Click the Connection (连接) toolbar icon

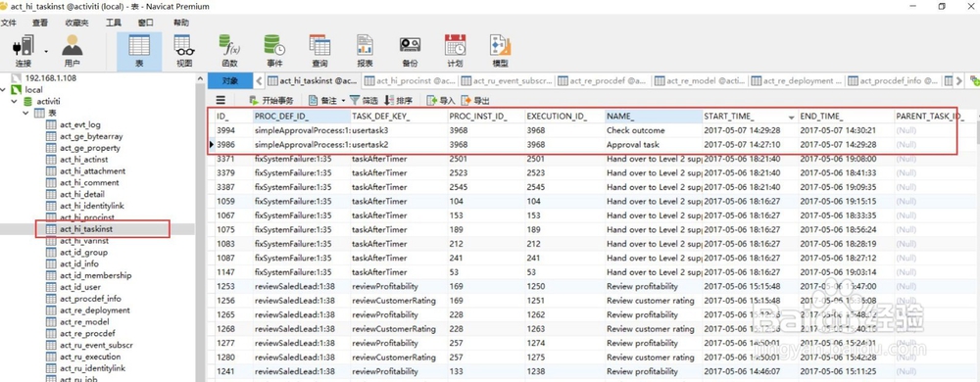click(x=24, y=51)
